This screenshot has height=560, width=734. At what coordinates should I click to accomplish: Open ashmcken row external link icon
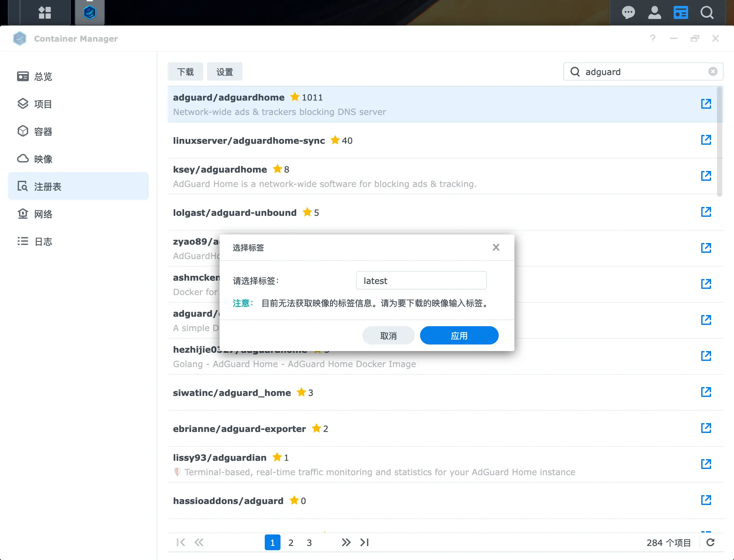pos(706,284)
